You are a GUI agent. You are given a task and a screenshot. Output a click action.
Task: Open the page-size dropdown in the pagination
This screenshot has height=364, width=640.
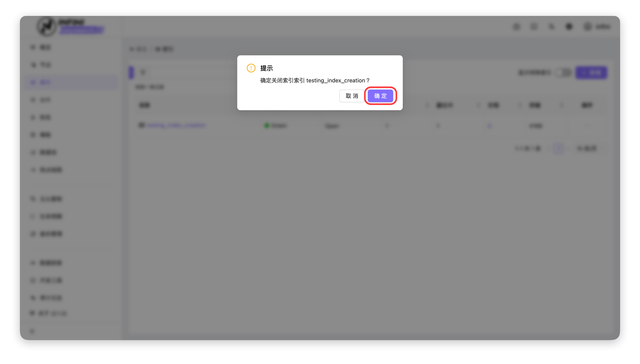pos(587,149)
